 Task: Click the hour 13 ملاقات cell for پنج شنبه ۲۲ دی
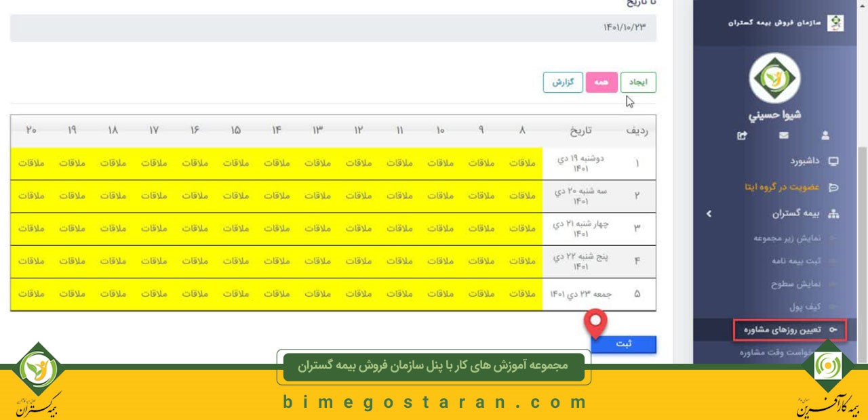(317, 261)
